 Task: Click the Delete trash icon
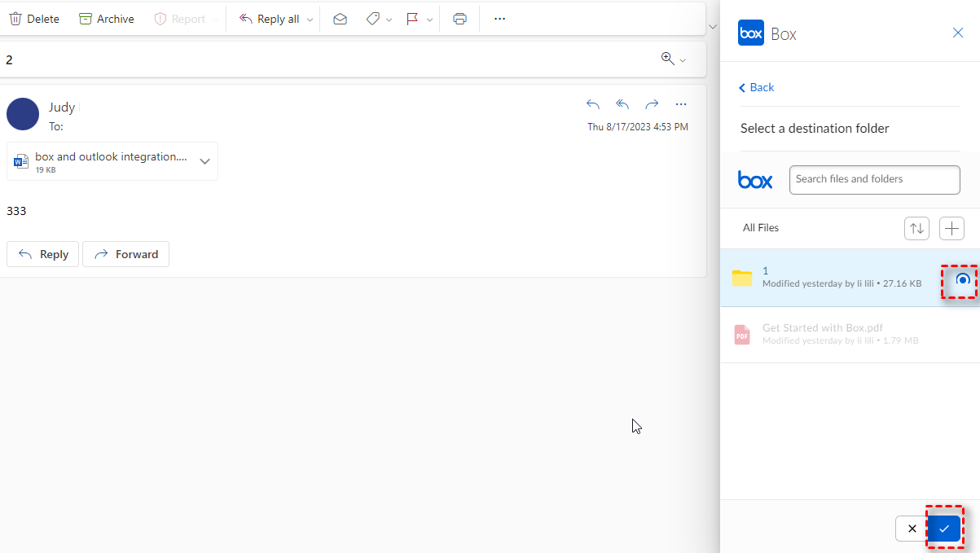point(15,19)
